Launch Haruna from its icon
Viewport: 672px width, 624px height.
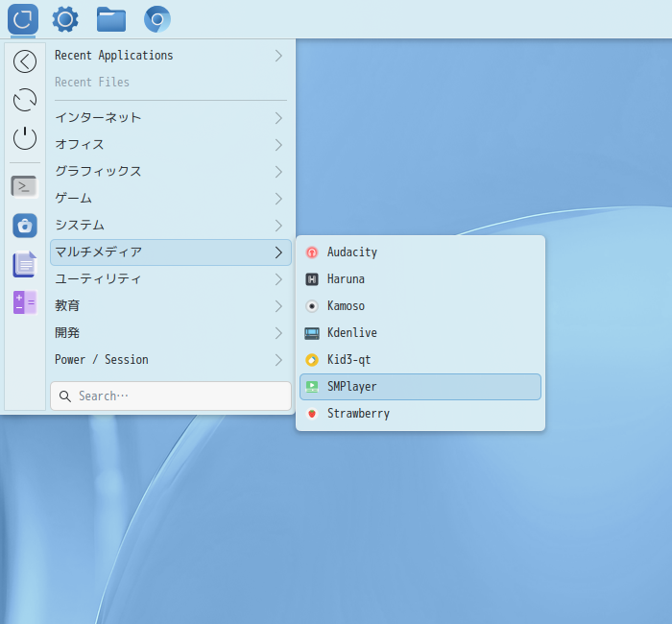pyautogui.click(x=312, y=279)
